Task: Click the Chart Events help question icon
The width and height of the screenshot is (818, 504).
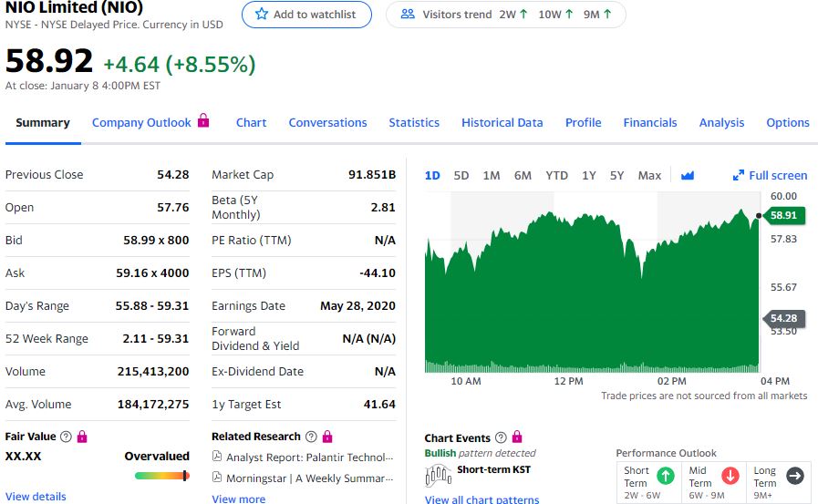Action: point(501,437)
